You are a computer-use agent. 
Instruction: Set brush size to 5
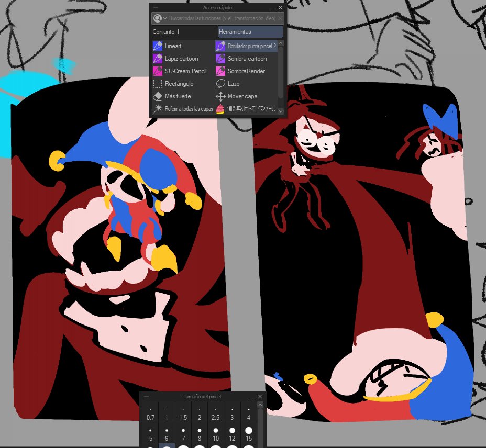(150, 434)
